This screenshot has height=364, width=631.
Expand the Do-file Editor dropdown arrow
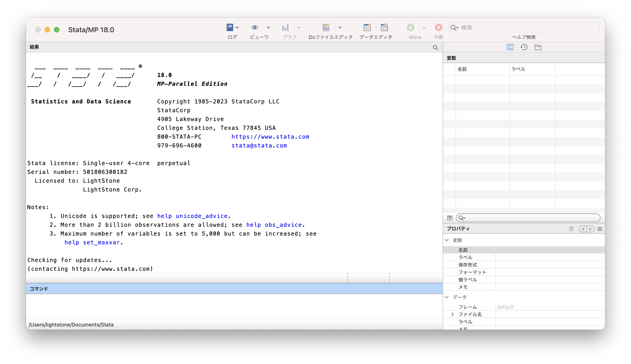coord(340,28)
